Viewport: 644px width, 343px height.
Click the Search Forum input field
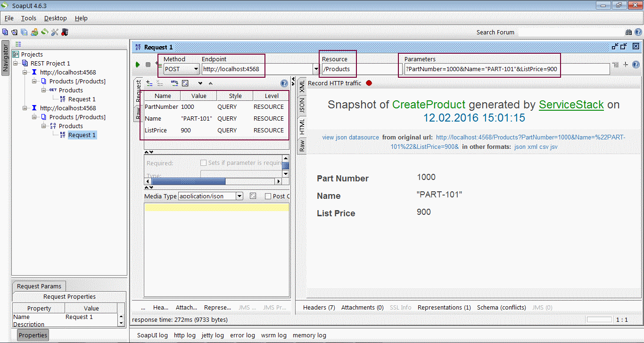[x=570, y=33]
